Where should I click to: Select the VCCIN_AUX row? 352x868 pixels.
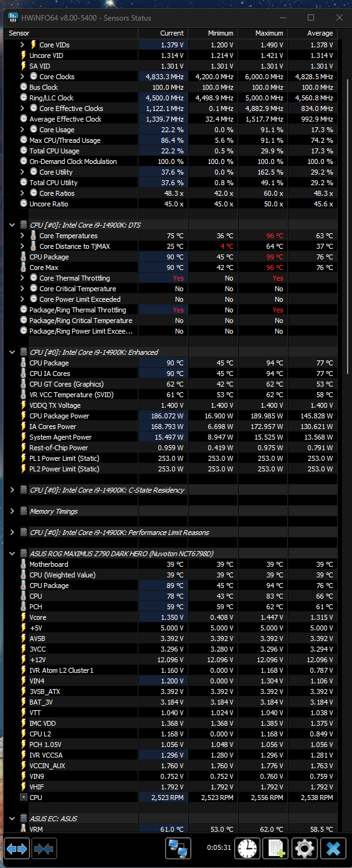click(171, 766)
